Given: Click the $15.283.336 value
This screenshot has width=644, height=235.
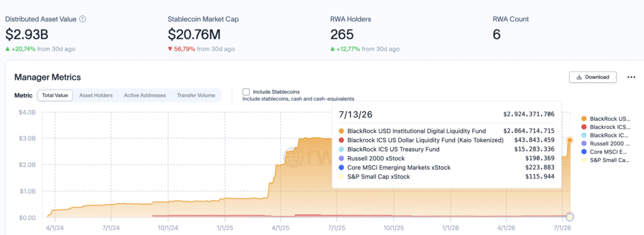Looking at the screenshot, I should tap(534, 150).
